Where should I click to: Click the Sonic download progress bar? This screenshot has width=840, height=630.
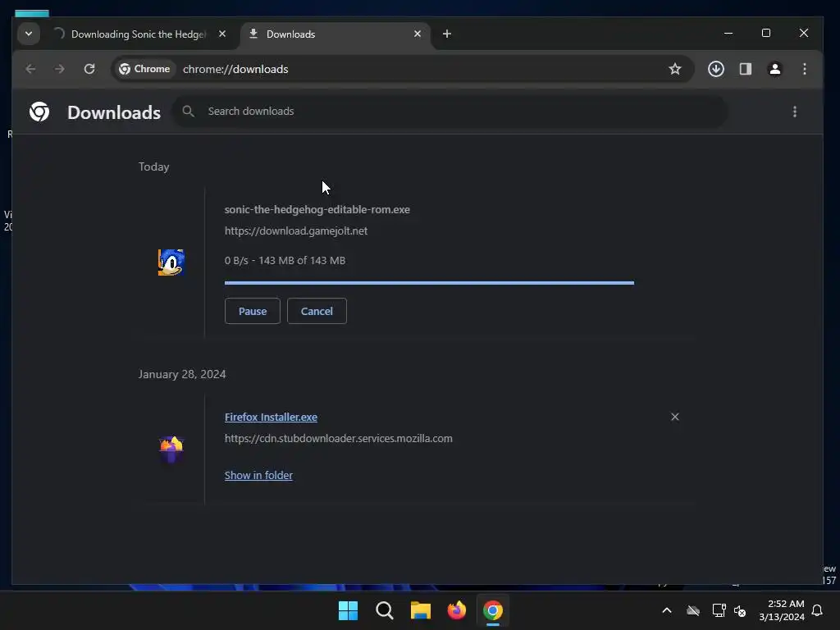tap(429, 282)
